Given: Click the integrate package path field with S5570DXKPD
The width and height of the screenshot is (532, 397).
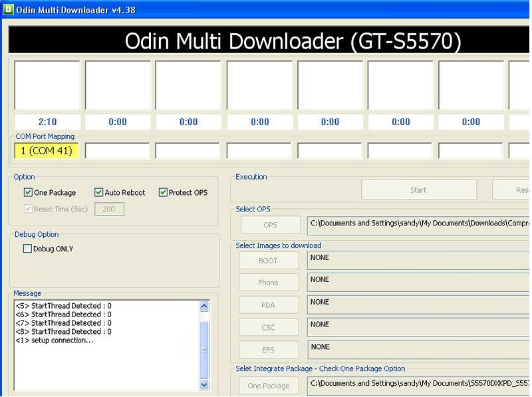Looking at the screenshot, I should [x=419, y=386].
